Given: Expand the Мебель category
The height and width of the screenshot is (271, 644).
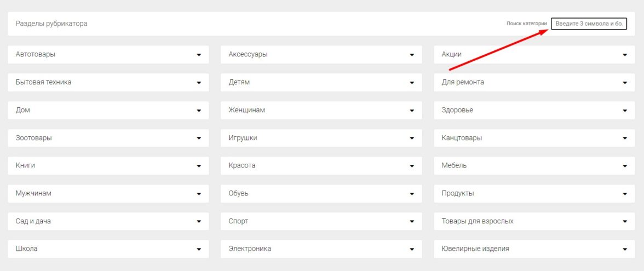Looking at the screenshot, I should click(x=625, y=166).
